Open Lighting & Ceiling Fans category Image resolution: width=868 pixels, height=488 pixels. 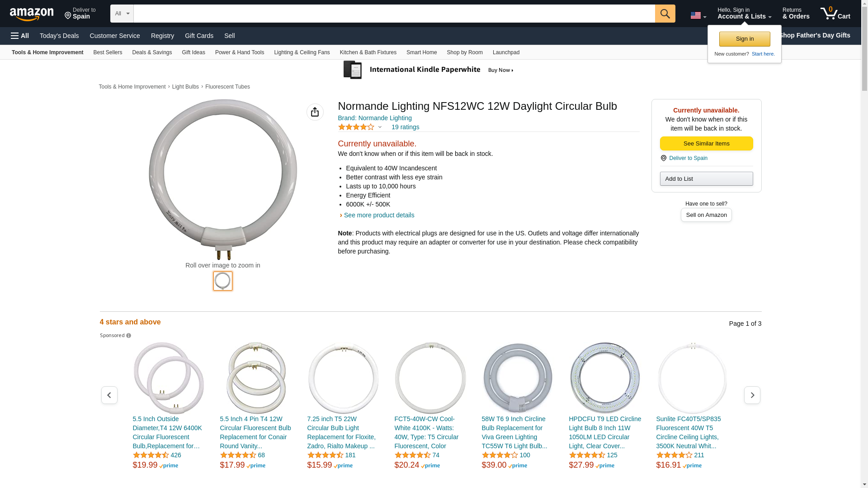302,52
